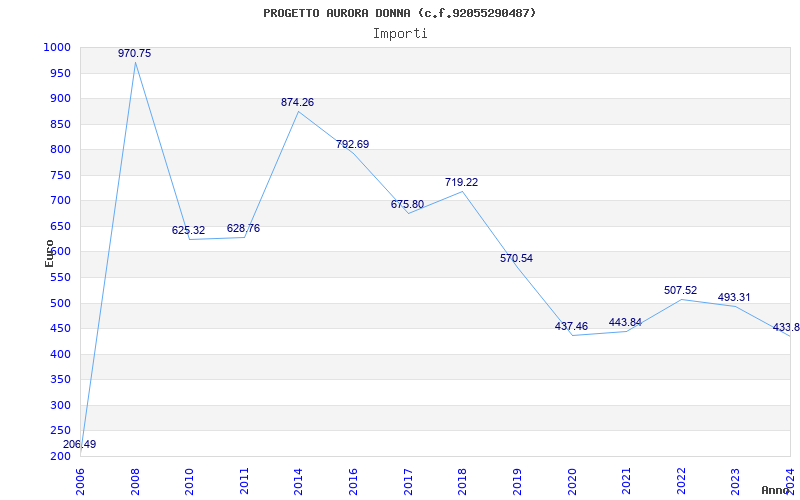Click the 2016 x-axis year label

(x=354, y=481)
